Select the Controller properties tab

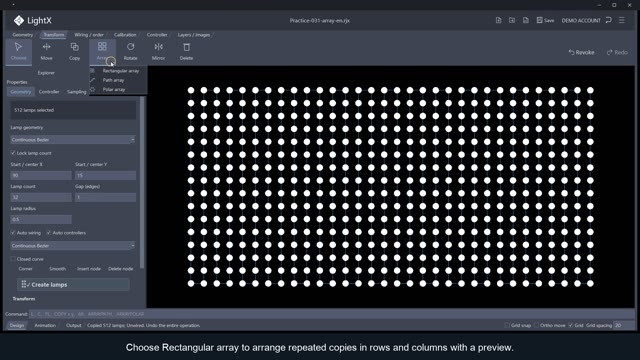tap(49, 92)
